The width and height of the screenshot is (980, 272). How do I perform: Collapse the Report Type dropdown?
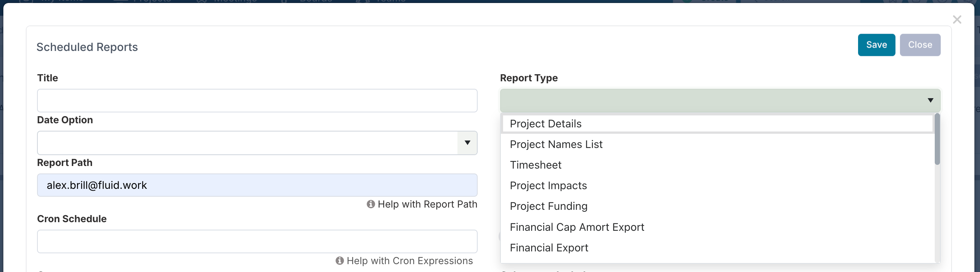(x=930, y=100)
